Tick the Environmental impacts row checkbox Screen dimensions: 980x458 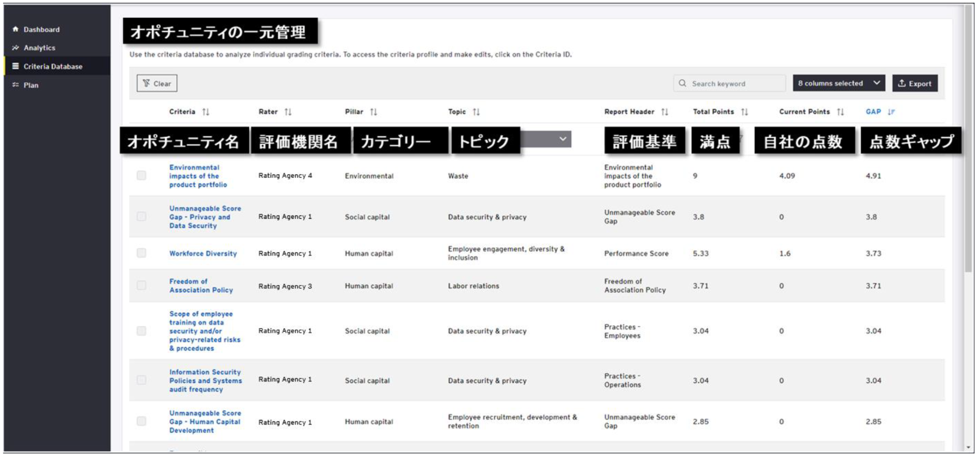141,176
